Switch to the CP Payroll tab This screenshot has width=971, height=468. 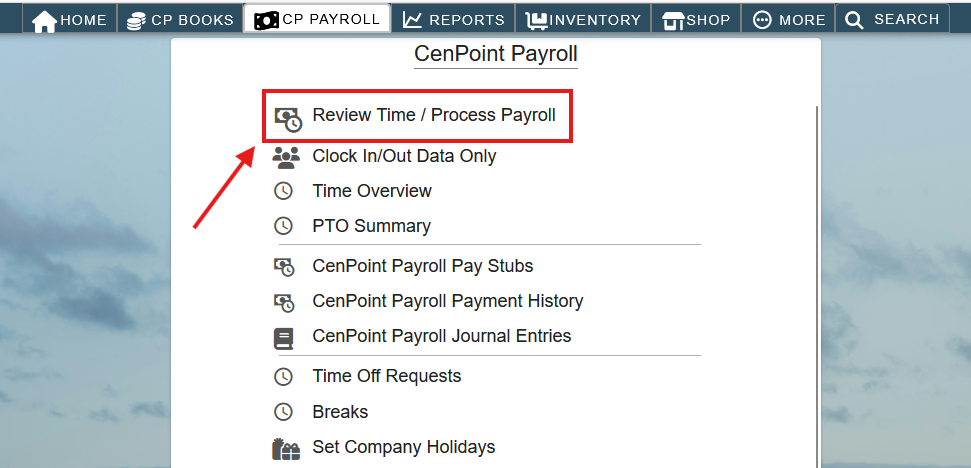point(317,19)
